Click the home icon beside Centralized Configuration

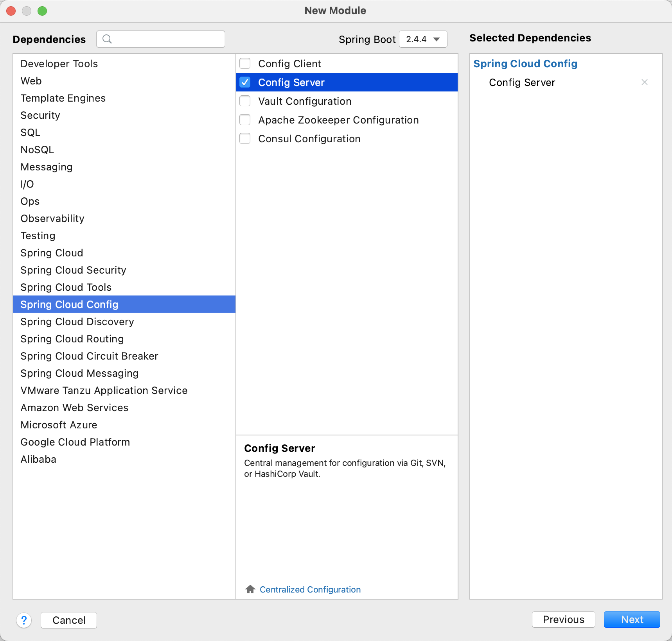point(250,589)
